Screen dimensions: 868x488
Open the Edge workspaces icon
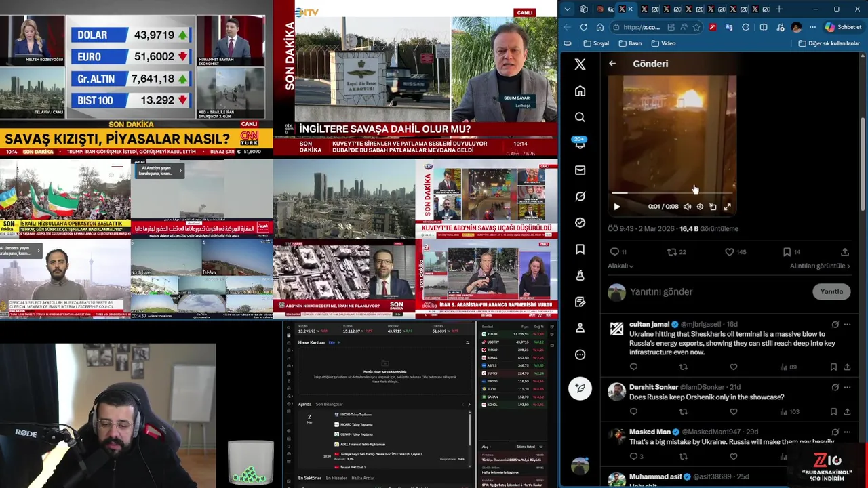tap(584, 9)
